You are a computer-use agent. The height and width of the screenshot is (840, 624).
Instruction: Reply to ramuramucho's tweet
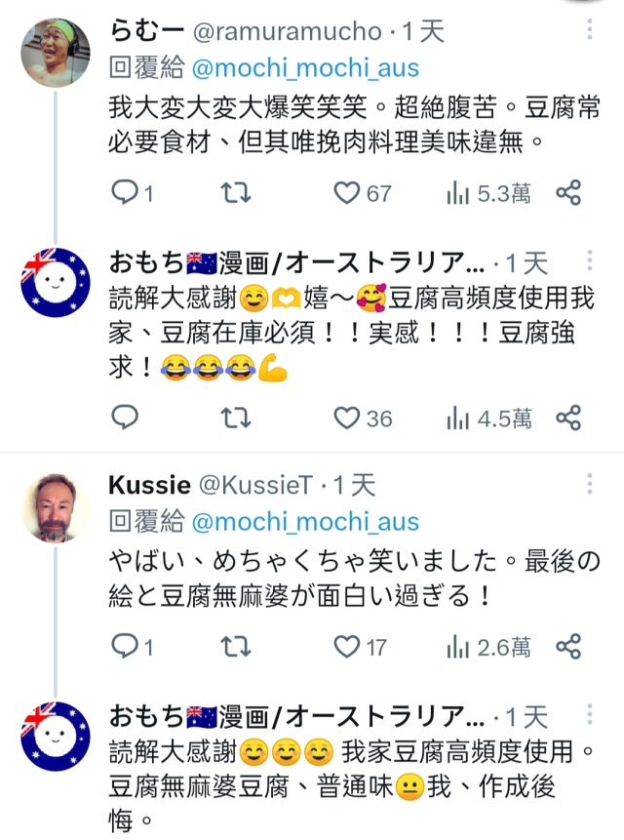click(125, 193)
